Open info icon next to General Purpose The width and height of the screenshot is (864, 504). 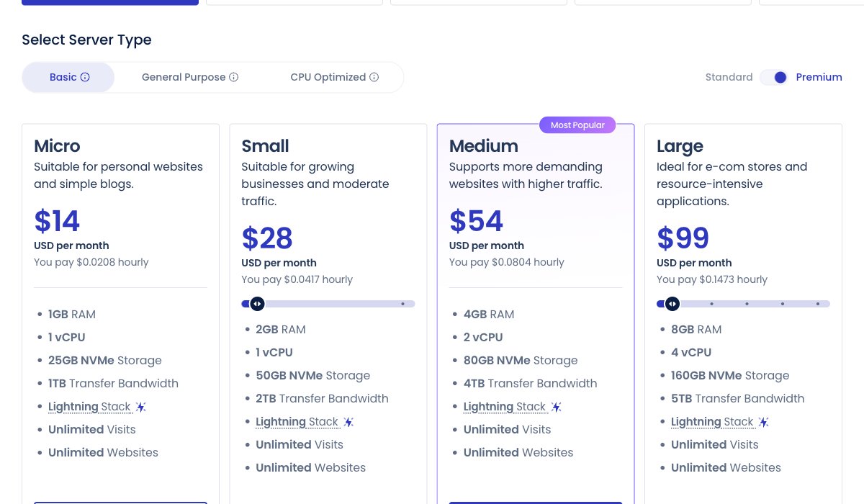(233, 77)
